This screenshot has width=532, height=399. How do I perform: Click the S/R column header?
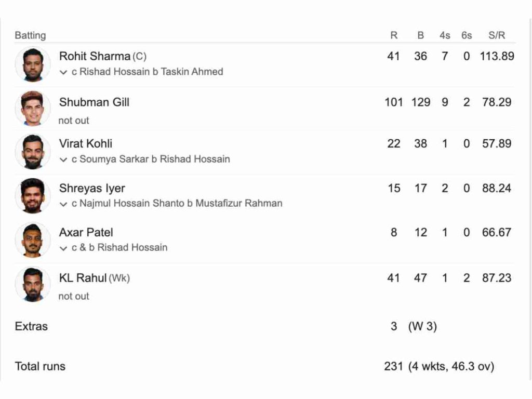[x=497, y=35]
